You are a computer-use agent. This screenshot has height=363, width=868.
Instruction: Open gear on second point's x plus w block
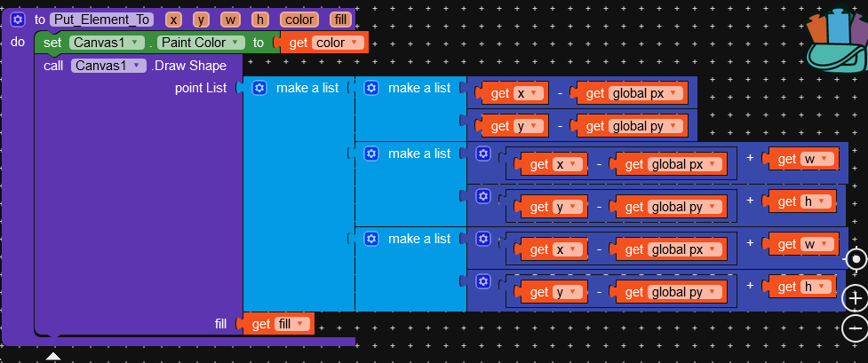483,154
